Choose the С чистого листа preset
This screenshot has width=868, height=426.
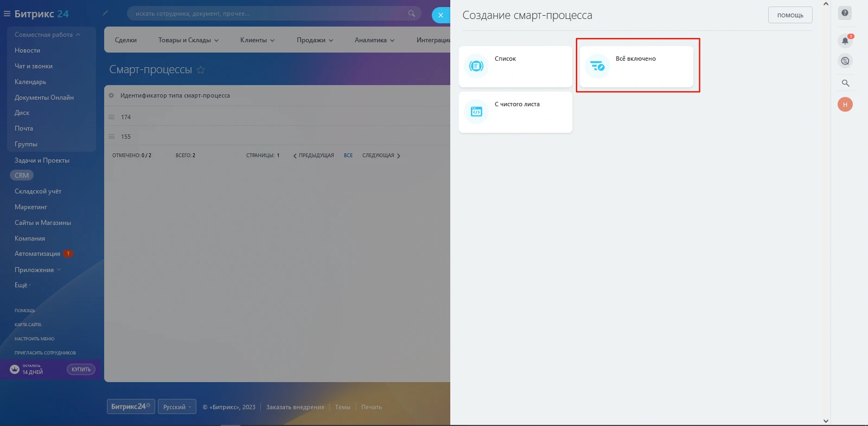(515, 112)
